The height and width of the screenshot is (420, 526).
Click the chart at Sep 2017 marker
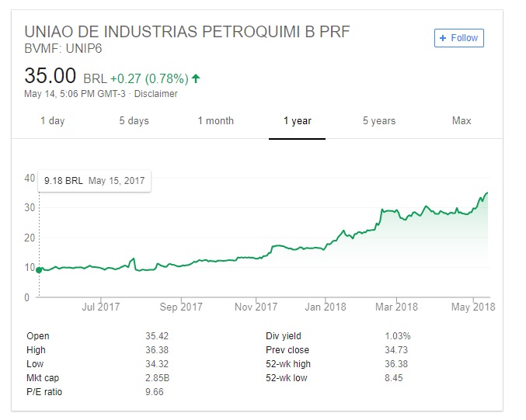tap(181, 307)
